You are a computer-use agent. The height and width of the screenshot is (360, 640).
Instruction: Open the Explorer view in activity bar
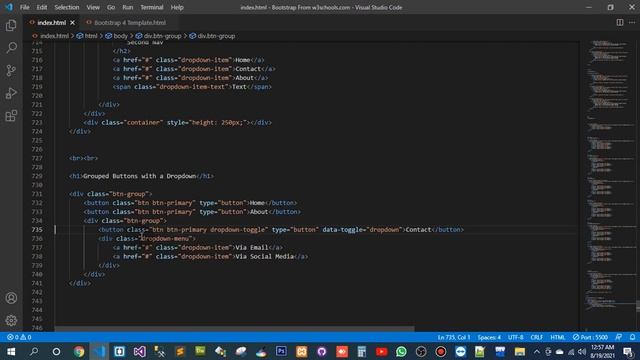pos(11,25)
